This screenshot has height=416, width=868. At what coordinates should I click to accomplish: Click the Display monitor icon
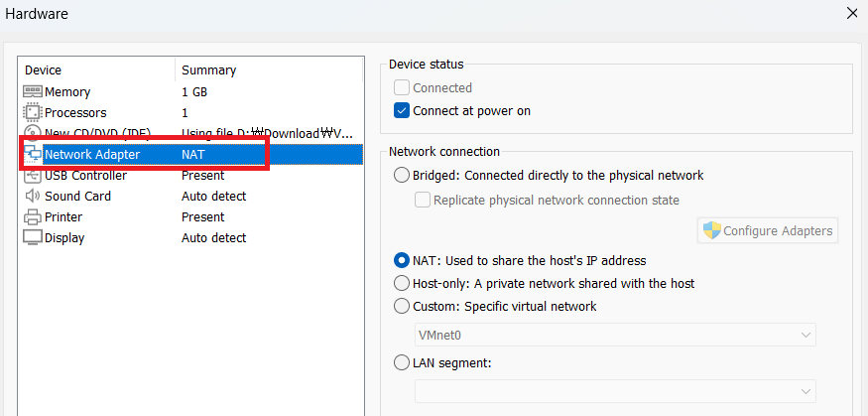coord(33,237)
